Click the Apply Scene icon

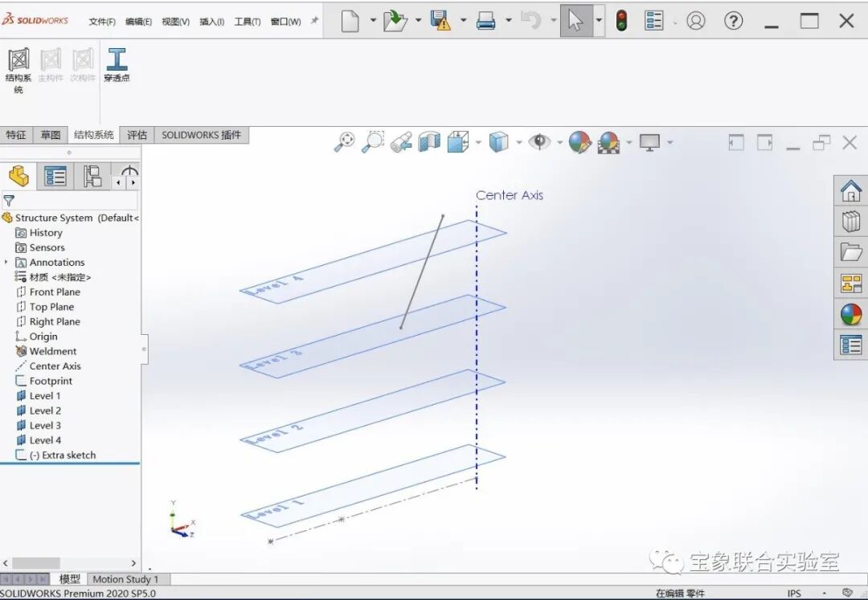point(608,142)
